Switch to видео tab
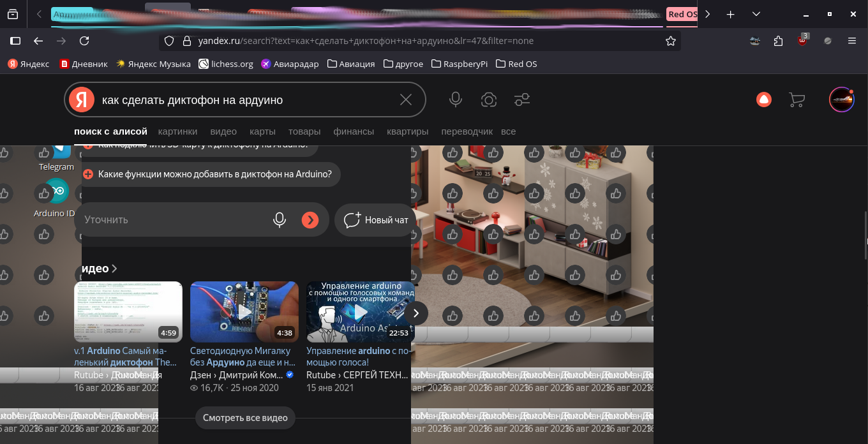 click(223, 131)
